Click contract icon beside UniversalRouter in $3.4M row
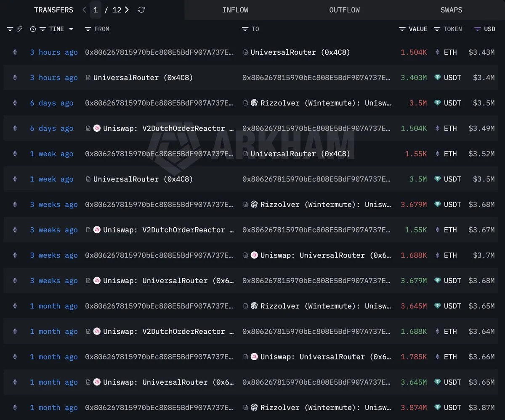Screen dimensions: 505x420 coord(88,77)
